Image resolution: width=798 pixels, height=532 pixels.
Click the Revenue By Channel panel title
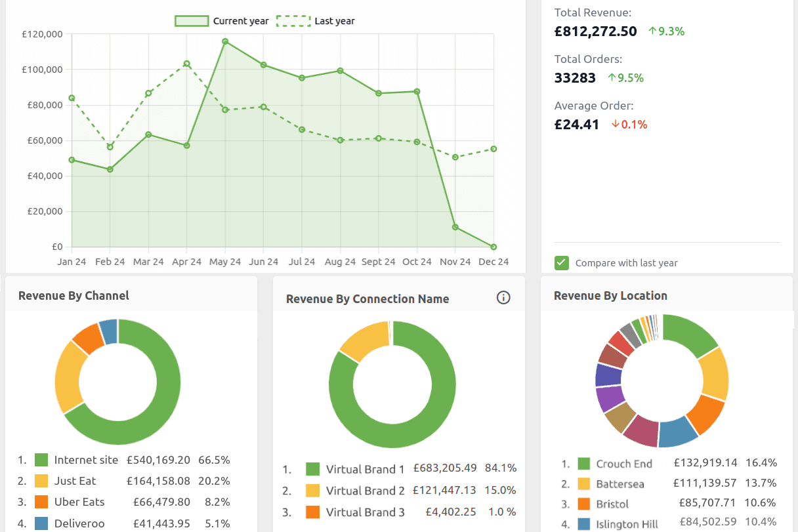pos(73,296)
